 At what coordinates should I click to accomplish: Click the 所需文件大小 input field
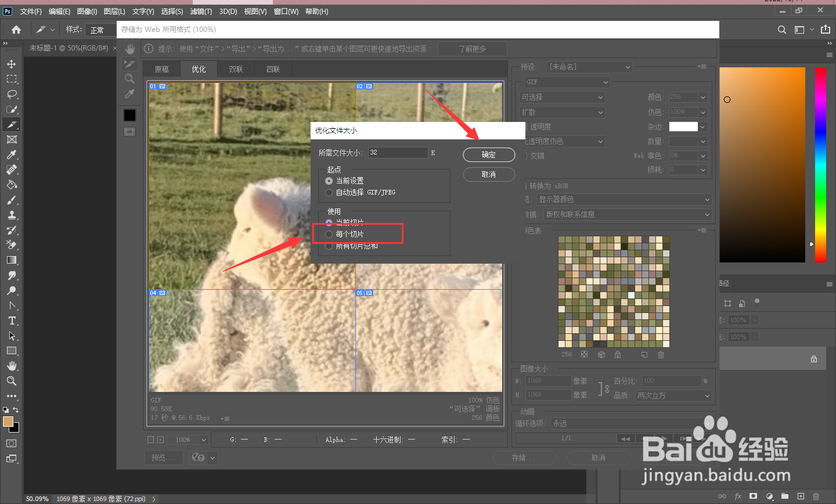(x=398, y=153)
